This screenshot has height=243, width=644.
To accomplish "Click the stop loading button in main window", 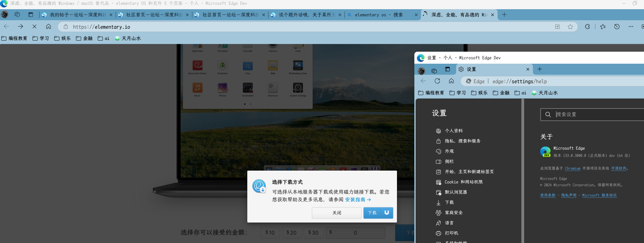I will click(x=34, y=27).
